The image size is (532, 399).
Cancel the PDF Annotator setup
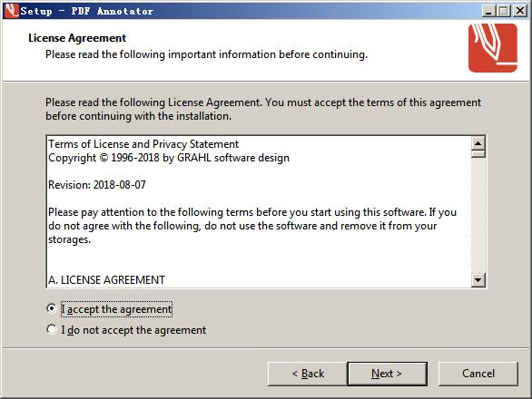tap(478, 374)
